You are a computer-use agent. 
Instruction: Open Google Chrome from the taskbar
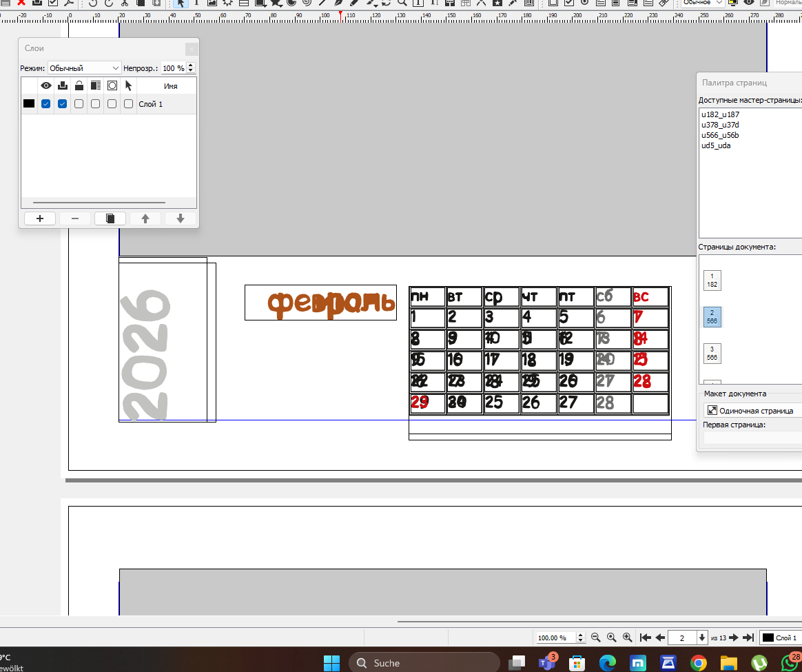pos(698,663)
